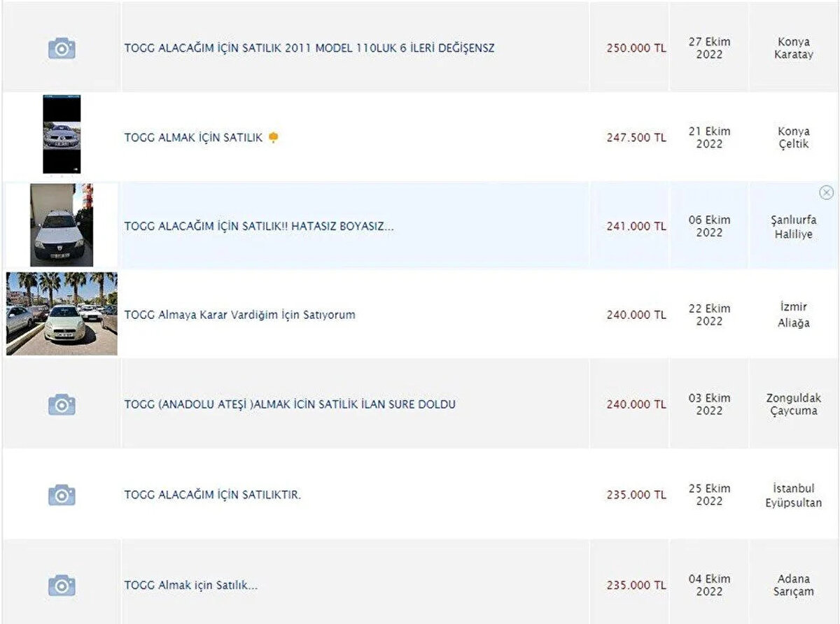Close the highlighted Şanlıurfa listing row
This screenshot has height=624, width=840.
[x=826, y=192]
